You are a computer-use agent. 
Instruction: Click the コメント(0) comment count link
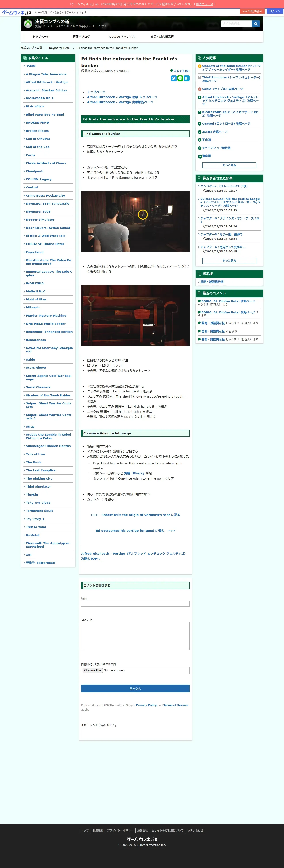click(180, 71)
